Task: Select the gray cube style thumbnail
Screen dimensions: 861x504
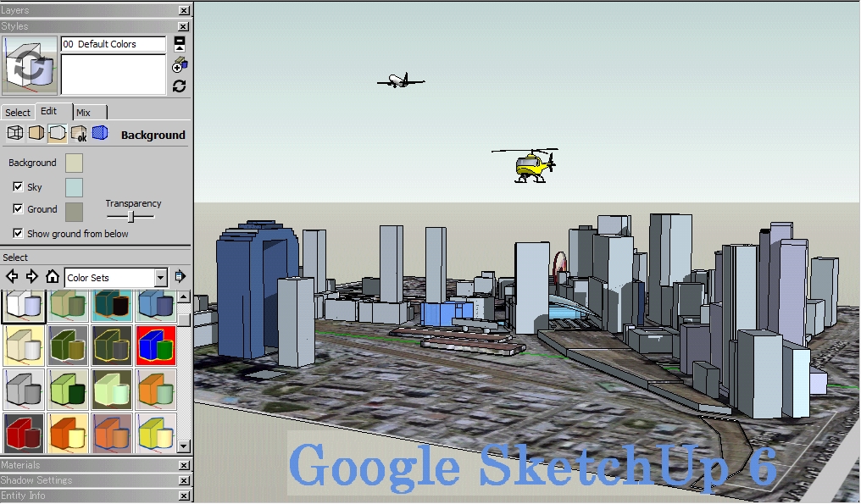Action: tap(24, 390)
